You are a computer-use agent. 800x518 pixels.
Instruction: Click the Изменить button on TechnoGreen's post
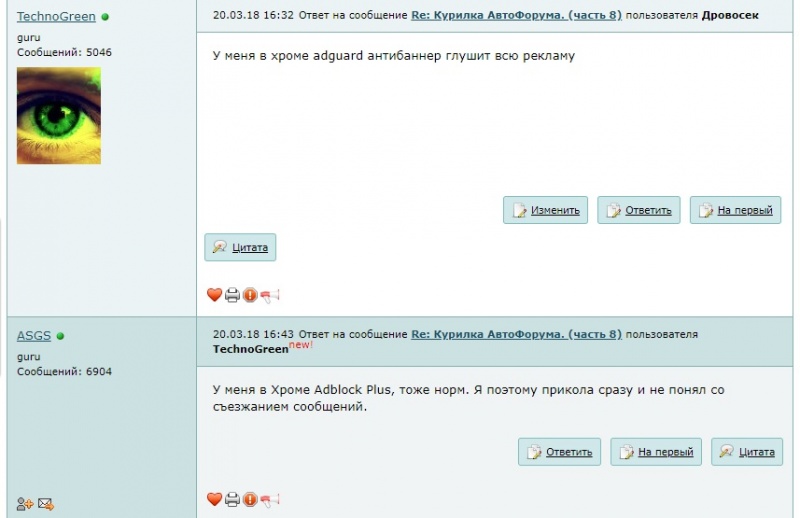pyautogui.click(x=545, y=210)
